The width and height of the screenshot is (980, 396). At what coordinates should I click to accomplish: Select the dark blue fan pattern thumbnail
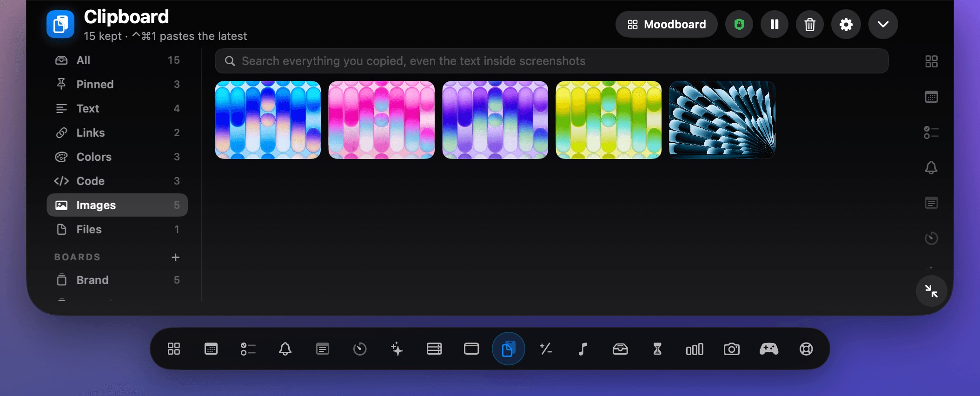click(722, 120)
